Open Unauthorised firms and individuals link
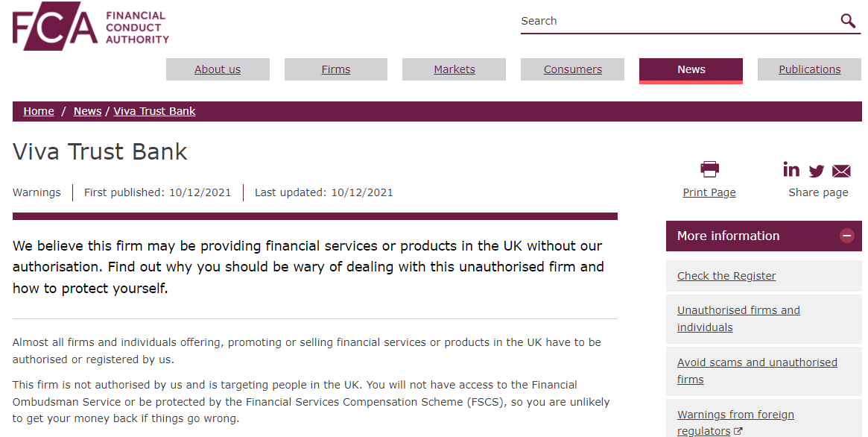This screenshot has width=868, height=437. coord(738,318)
